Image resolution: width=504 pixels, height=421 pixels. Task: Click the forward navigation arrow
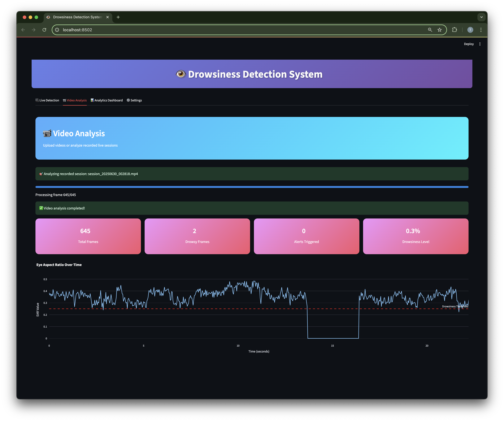[34, 30]
